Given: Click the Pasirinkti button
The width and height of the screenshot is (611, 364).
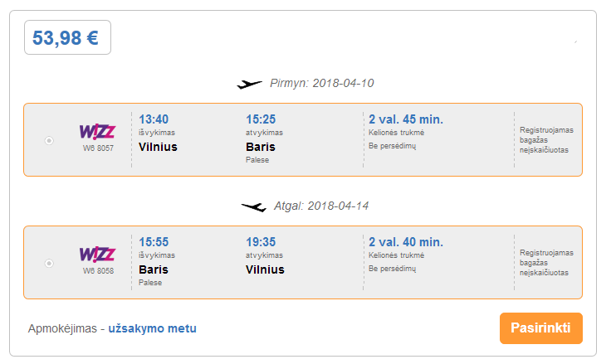Looking at the screenshot, I should 541,328.
